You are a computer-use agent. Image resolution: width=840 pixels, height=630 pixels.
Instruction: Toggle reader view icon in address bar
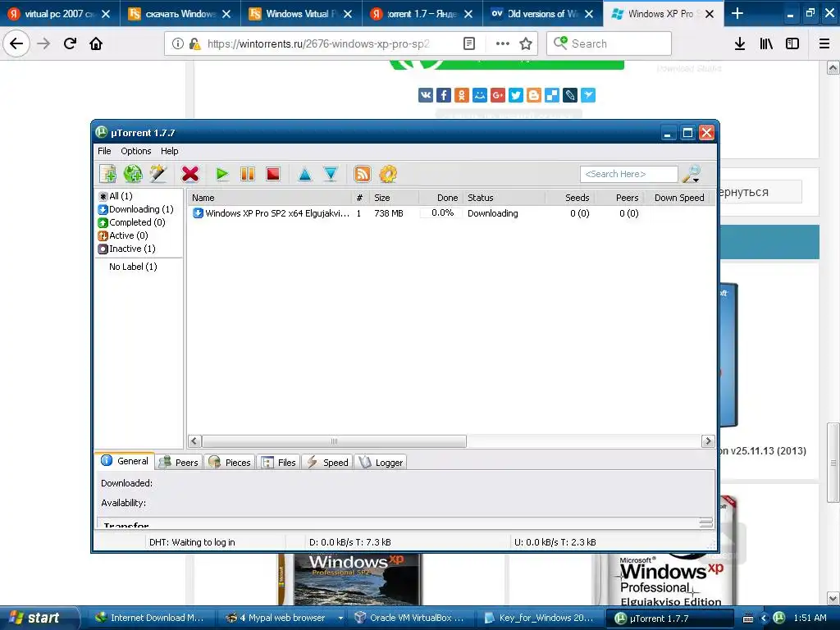pos(468,43)
